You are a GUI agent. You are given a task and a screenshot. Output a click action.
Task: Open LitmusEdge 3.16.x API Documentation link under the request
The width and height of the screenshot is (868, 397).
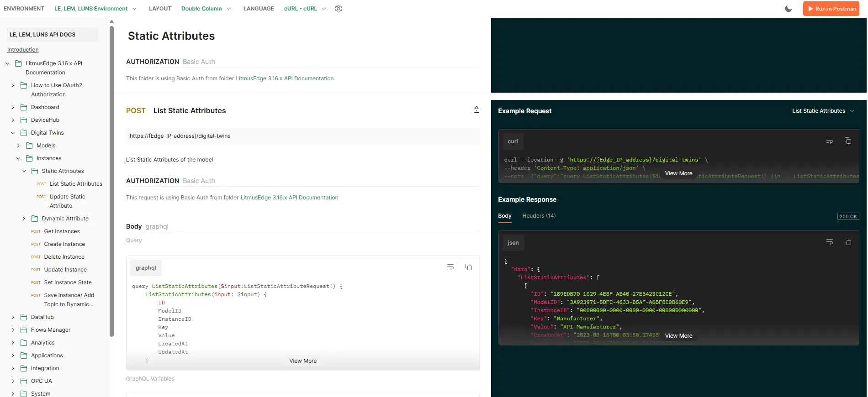click(290, 198)
